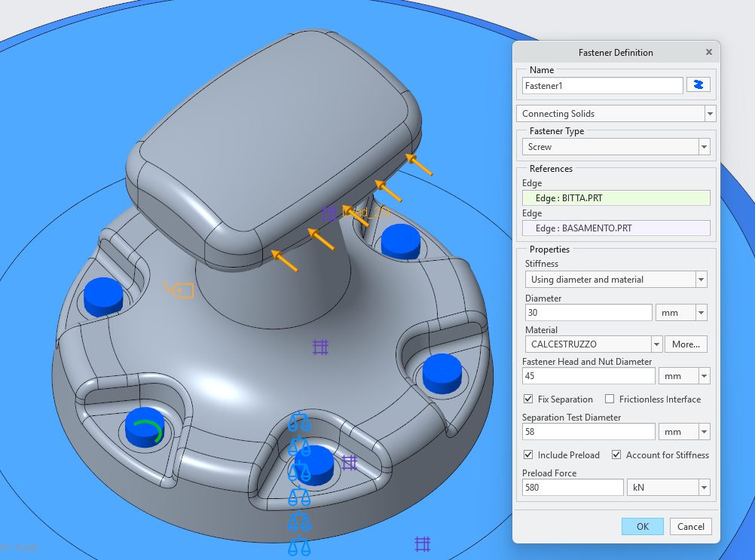This screenshot has height=560, width=755.
Task: Cancel the Fastener Definition dialog
Action: (x=690, y=526)
